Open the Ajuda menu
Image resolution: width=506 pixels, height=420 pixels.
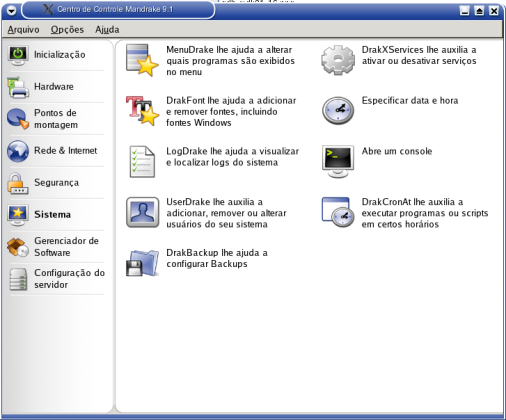[107, 30]
